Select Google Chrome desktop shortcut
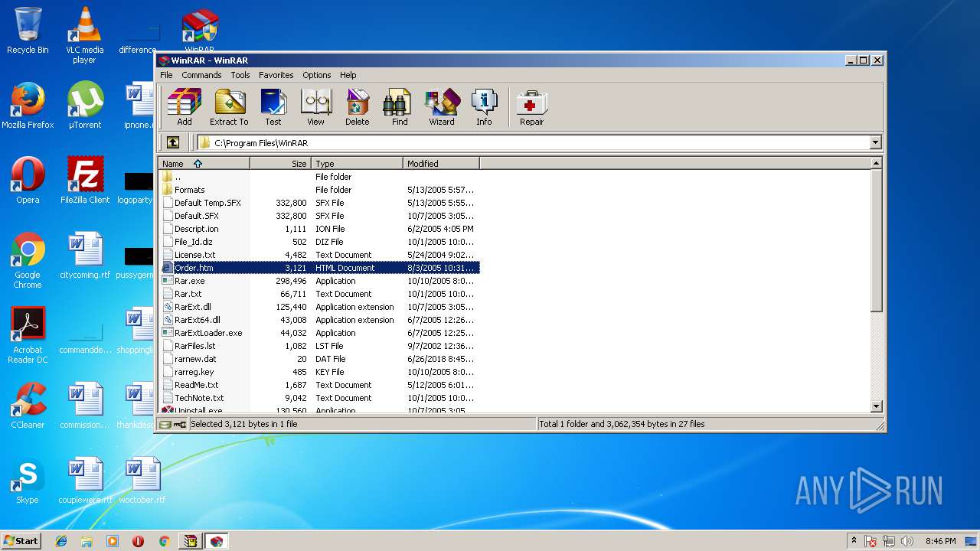Image resolution: width=980 pixels, height=551 pixels. coord(28,260)
